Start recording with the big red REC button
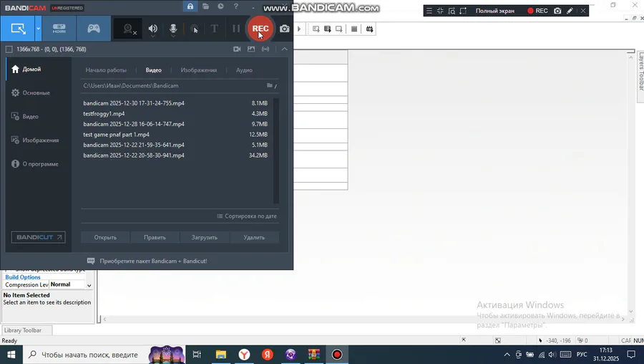 [x=260, y=29]
